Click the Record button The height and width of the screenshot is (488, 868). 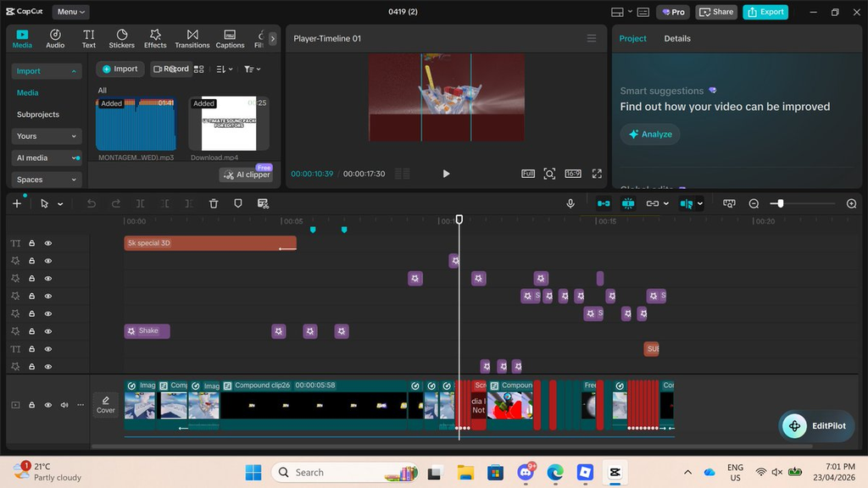click(x=171, y=69)
